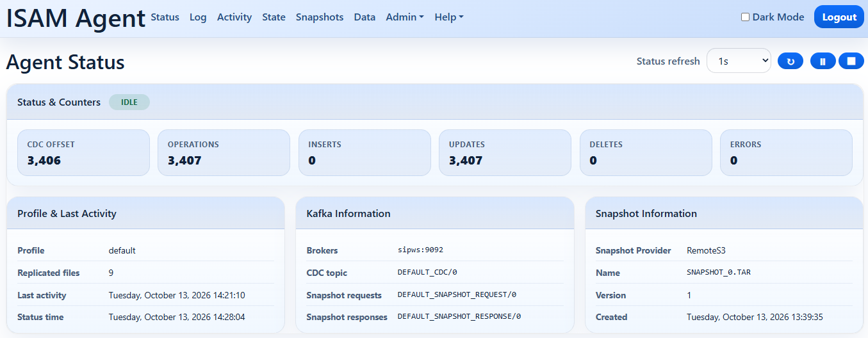The image size is (868, 338).
Task: Switch to the Snapshots page
Action: tap(320, 17)
